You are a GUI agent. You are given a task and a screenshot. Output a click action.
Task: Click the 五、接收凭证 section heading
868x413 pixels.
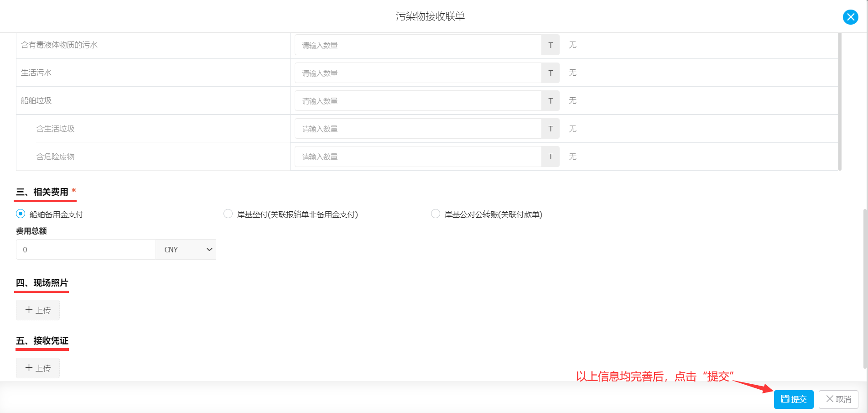pos(42,341)
